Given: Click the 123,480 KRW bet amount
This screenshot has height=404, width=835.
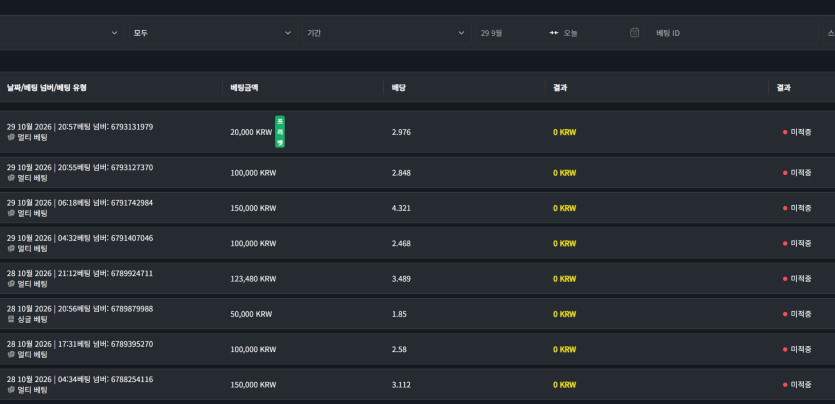Looking at the screenshot, I should coord(253,279).
